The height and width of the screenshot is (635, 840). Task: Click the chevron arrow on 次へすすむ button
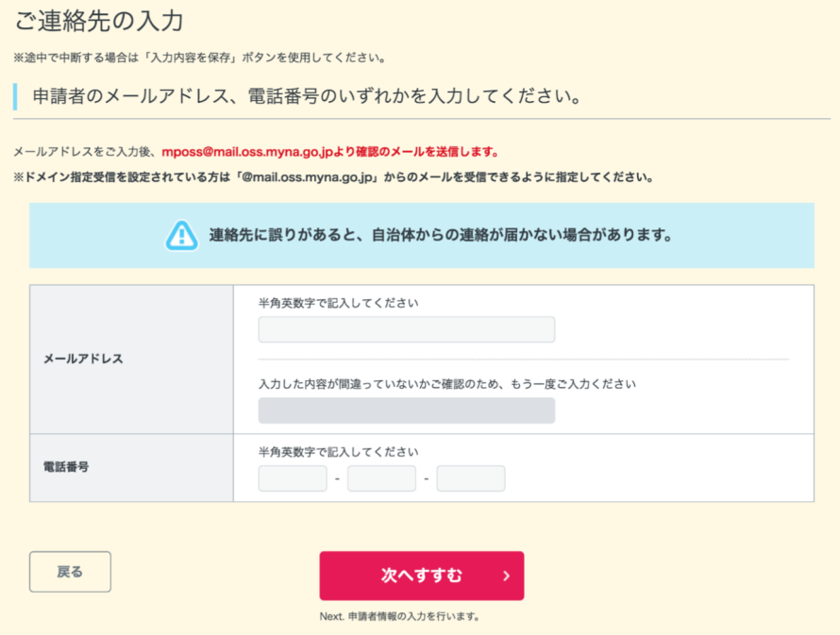pyautogui.click(x=506, y=576)
